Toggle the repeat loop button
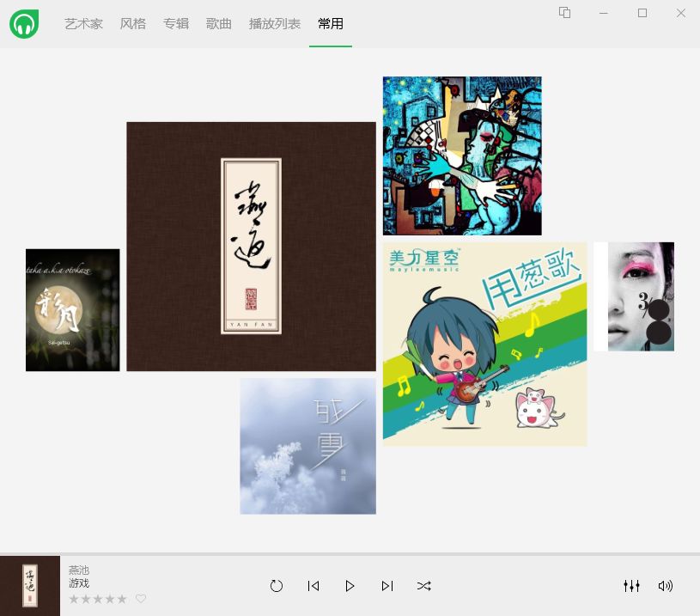700x616 pixels. click(277, 586)
